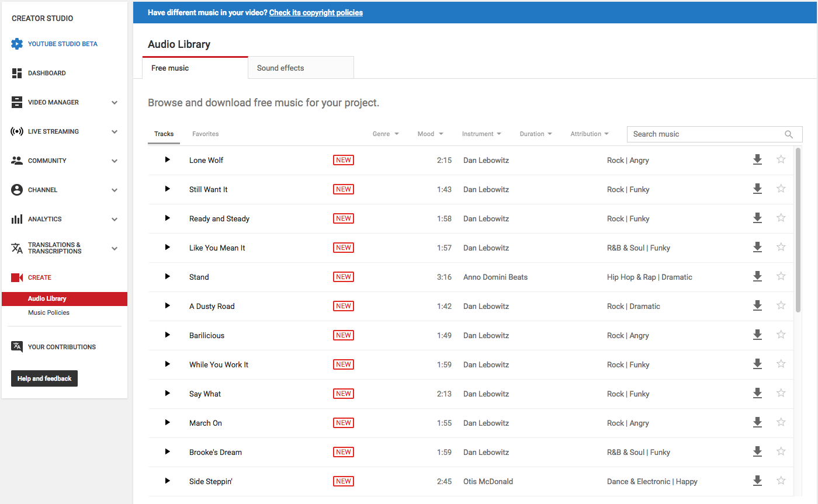This screenshot has width=818, height=504.
Task: Click the YouTube Studio Beta gear icon
Action: pos(17,44)
